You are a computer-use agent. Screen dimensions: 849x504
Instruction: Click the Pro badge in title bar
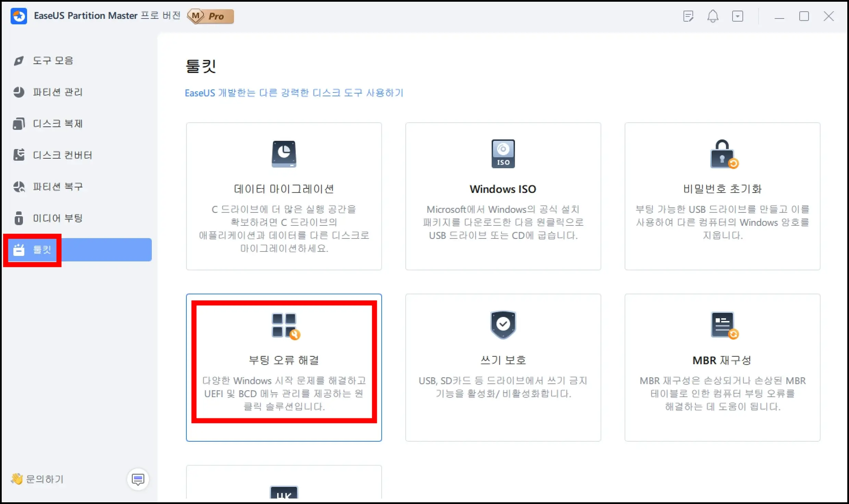[211, 16]
